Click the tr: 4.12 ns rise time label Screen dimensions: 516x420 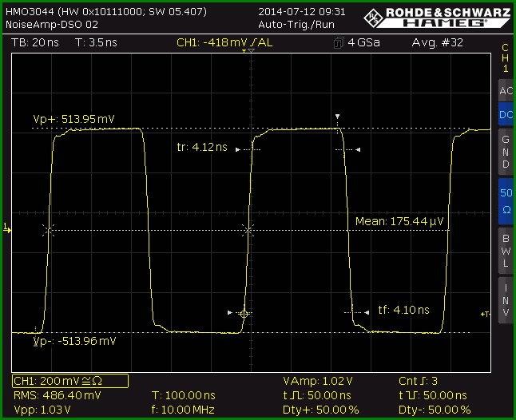point(202,147)
